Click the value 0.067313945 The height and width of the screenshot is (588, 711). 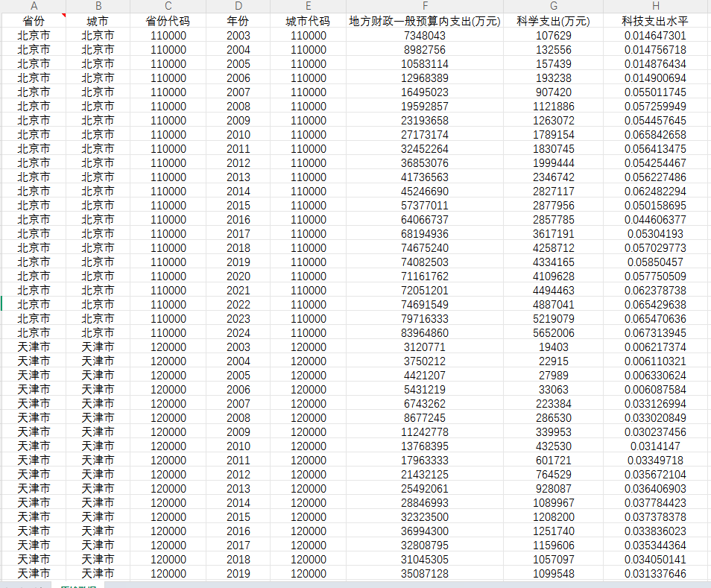656,333
